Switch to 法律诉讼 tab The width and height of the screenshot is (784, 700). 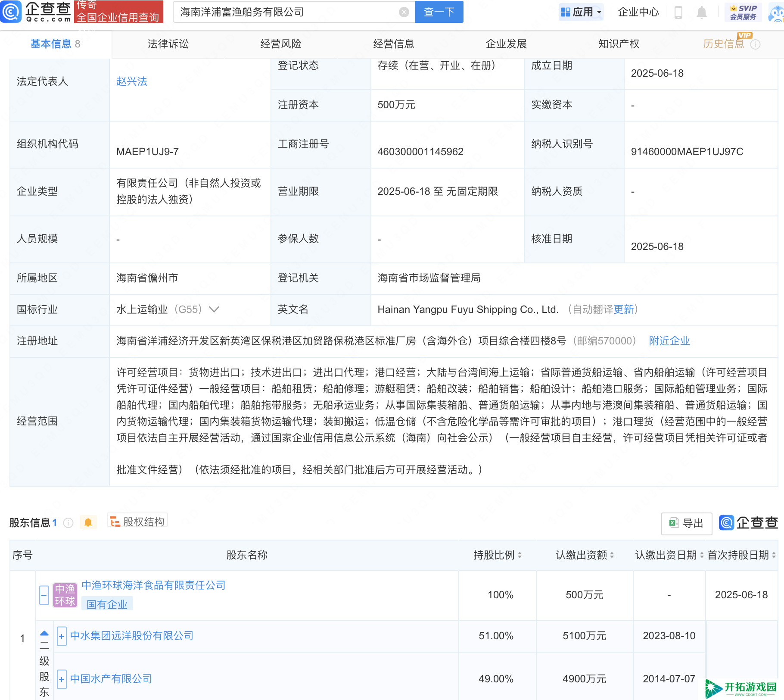[168, 44]
